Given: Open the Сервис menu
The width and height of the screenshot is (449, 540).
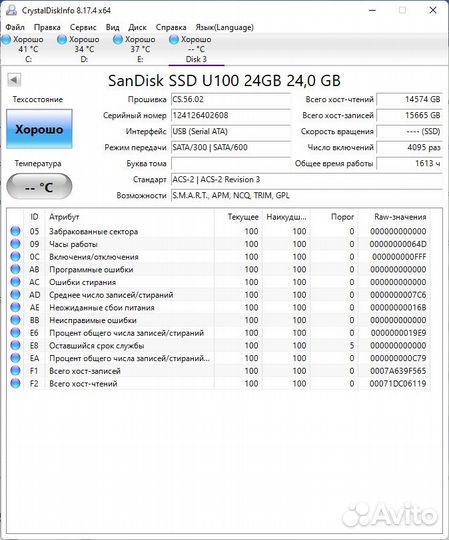Looking at the screenshot, I should (83, 27).
